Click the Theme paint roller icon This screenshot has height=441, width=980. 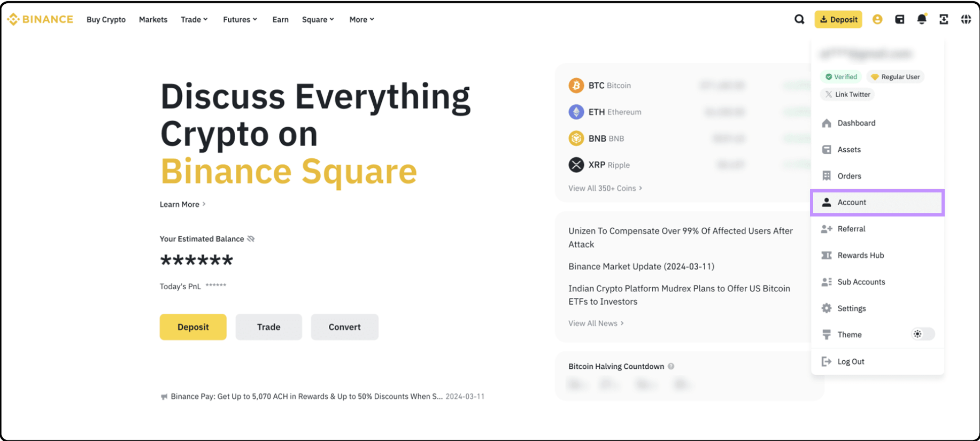pyautogui.click(x=827, y=335)
